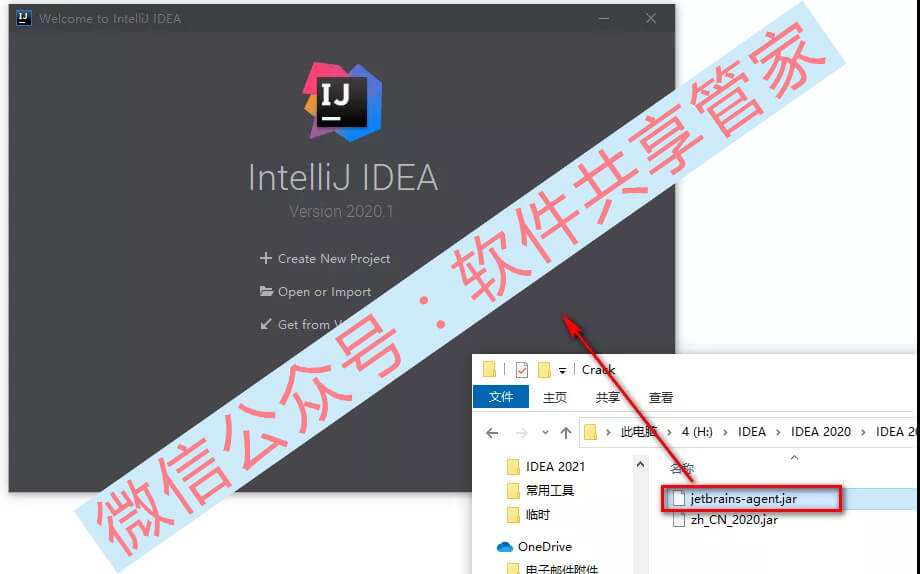Select 临时 folder in navigation pane

point(537,515)
